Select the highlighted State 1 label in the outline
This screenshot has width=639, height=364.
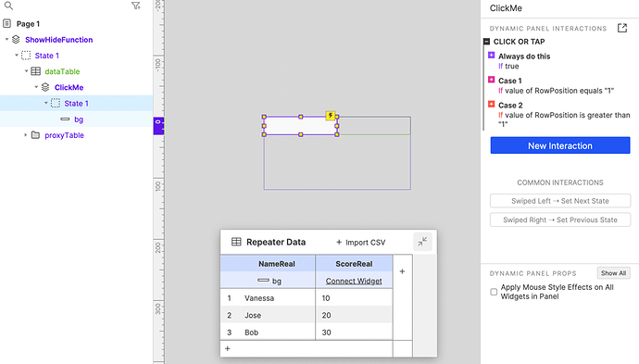point(76,103)
